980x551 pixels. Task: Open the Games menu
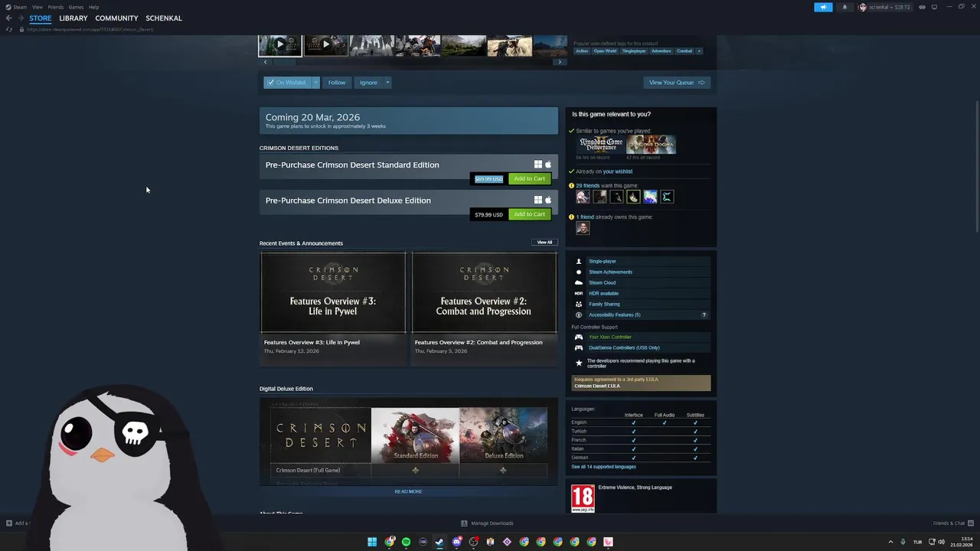click(76, 7)
